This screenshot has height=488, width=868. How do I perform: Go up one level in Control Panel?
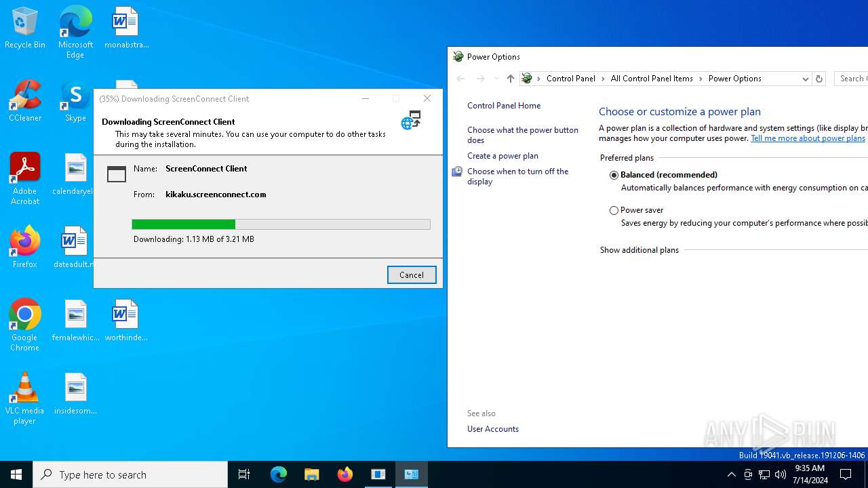[x=511, y=79]
